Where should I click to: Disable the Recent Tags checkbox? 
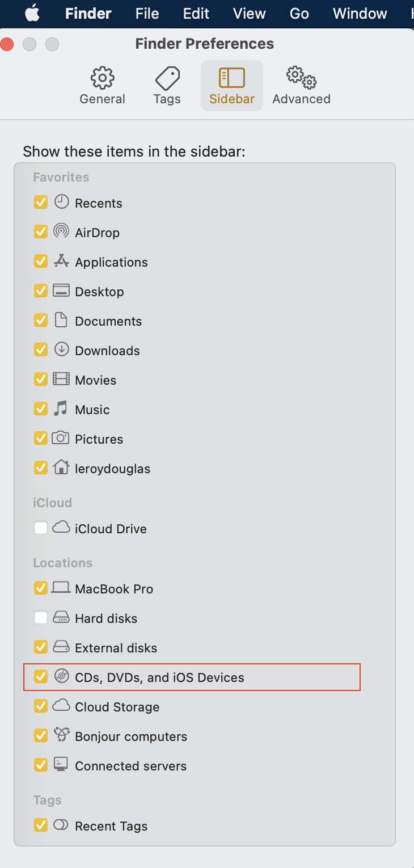(x=41, y=825)
